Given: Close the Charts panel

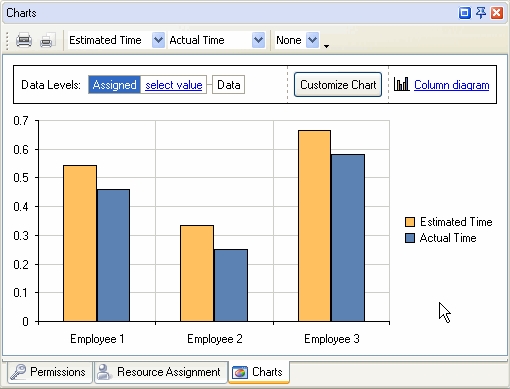Looking at the screenshot, I should 497,13.
